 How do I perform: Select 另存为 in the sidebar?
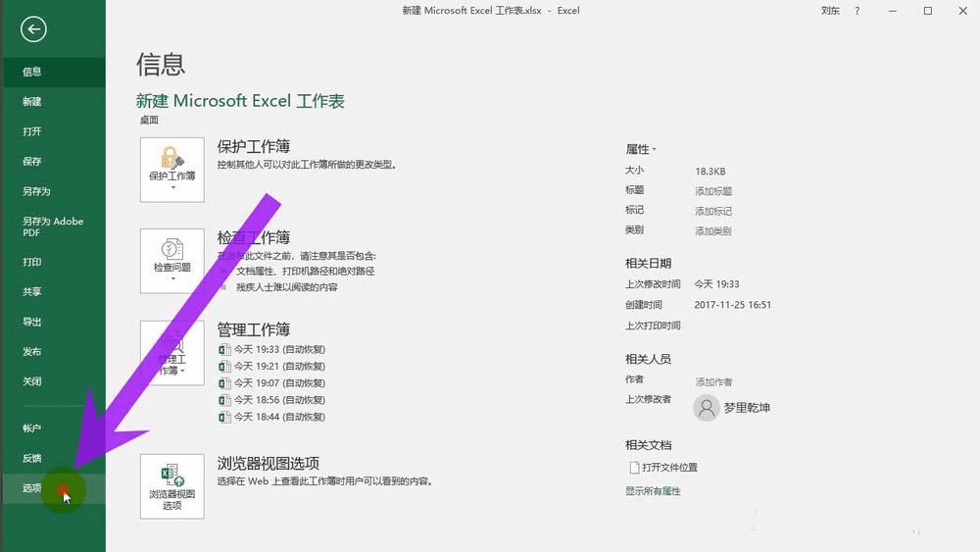(53, 191)
